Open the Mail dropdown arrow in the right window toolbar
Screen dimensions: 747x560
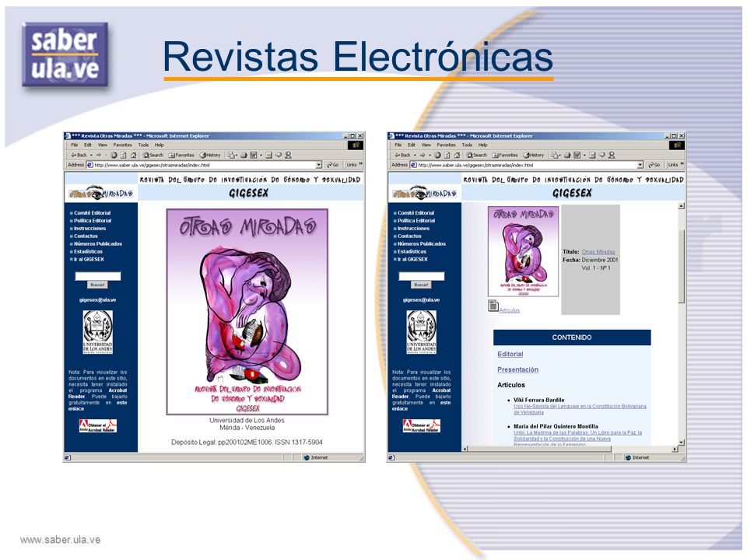[x=559, y=155]
